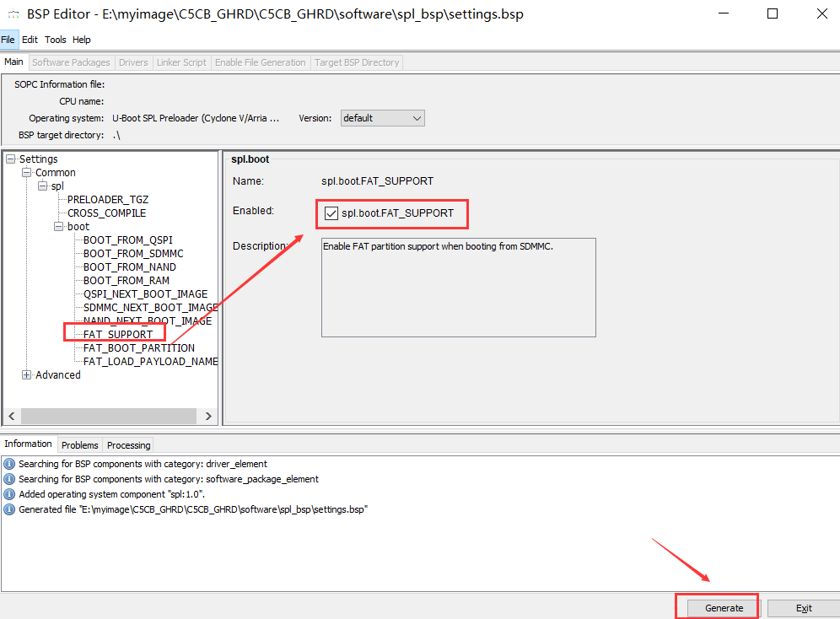840x619 pixels.
Task: Click the tree panel's right scroll arrow
Action: 208,416
